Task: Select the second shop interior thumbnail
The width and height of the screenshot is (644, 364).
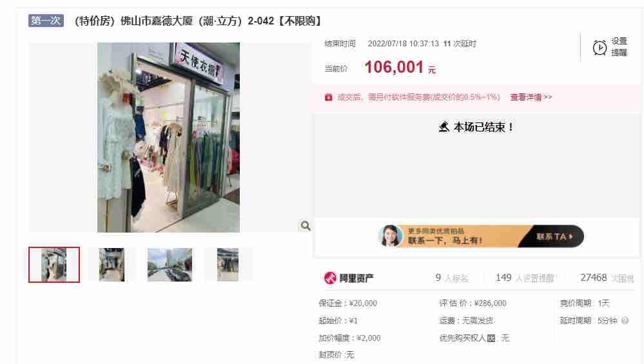Action: 112,265
